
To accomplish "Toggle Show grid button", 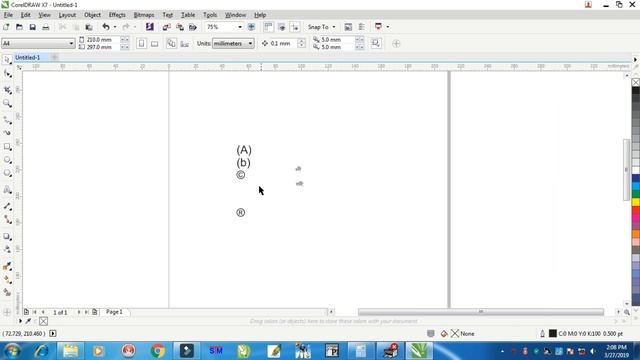I will click(282, 27).
